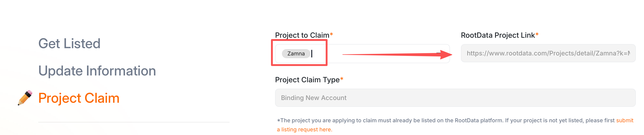
Task: Select the Project Claim menu item
Action: click(79, 98)
